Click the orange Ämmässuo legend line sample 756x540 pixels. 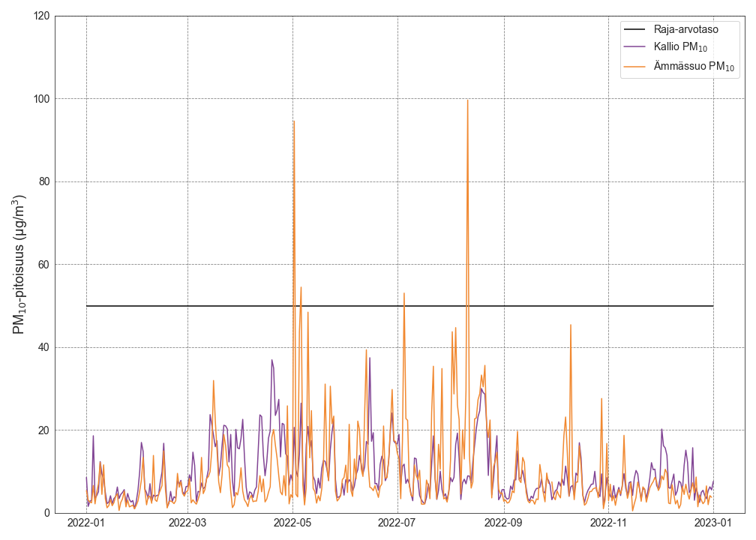point(634,67)
